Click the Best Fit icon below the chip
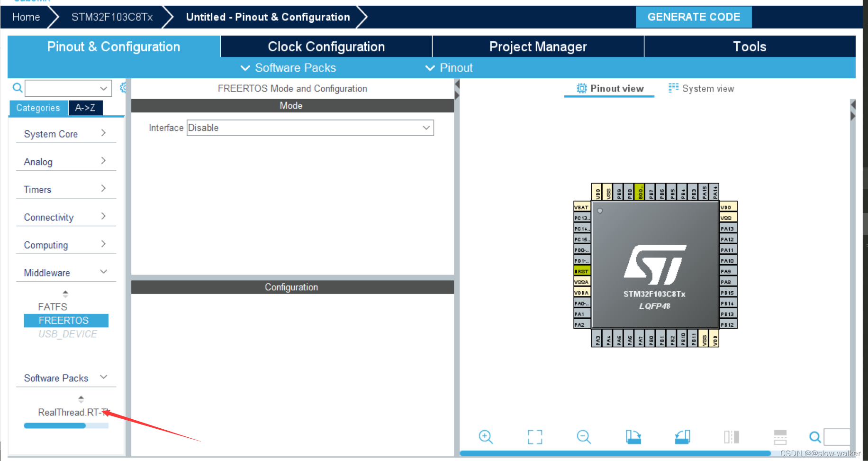The width and height of the screenshot is (868, 461). 535,437
